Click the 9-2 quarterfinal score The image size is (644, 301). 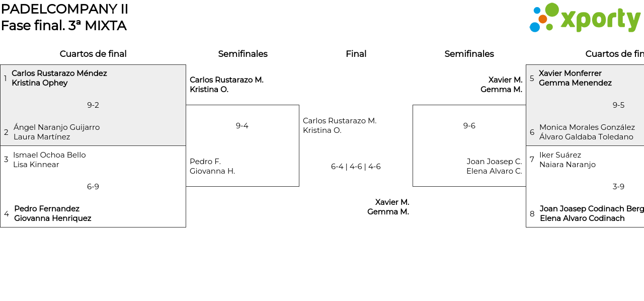click(93, 105)
